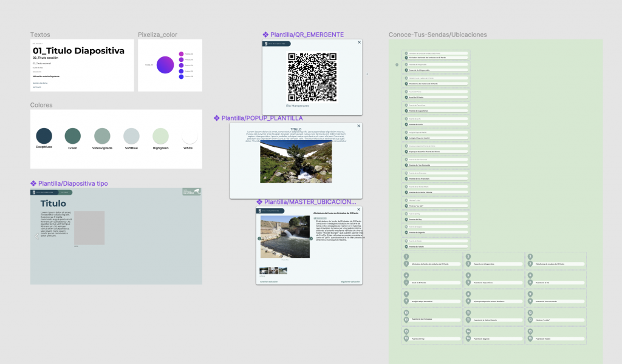Click the X icon on POPUP_PLANTILLA frame
The width and height of the screenshot is (622, 364).
tap(358, 126)
